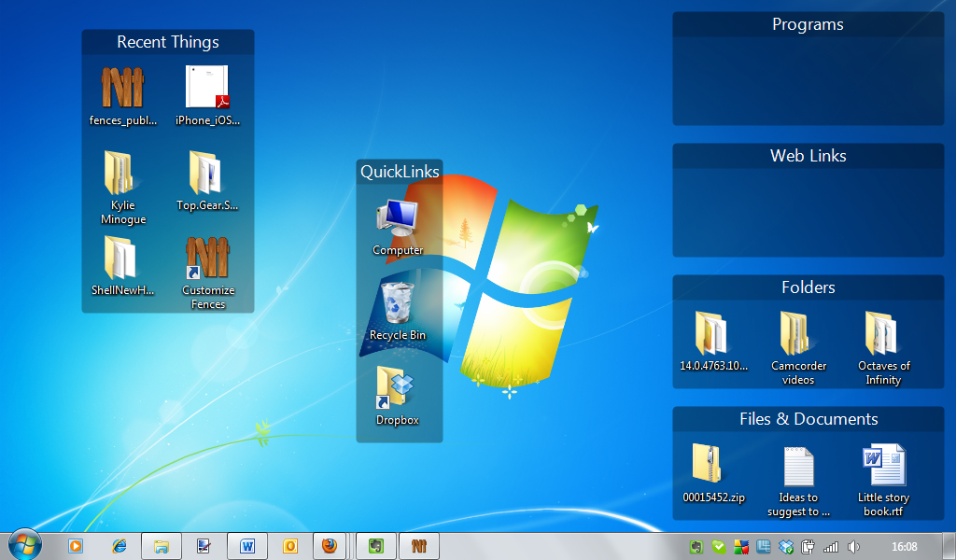Launch Windows Media Player from the taskbar

[x=76, y=546]
